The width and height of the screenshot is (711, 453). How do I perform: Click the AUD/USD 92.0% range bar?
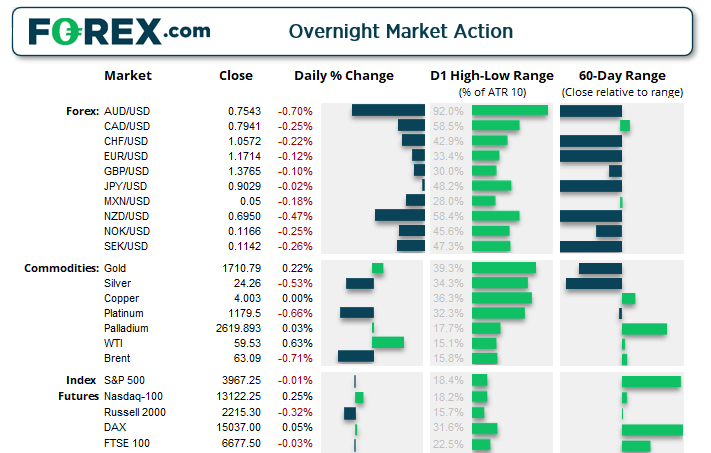point(510,111)
